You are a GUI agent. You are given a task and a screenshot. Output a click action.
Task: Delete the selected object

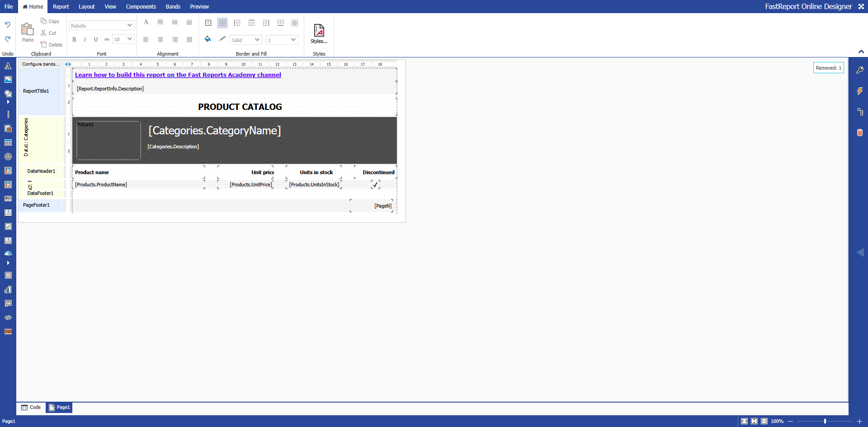tap(52, 45)
